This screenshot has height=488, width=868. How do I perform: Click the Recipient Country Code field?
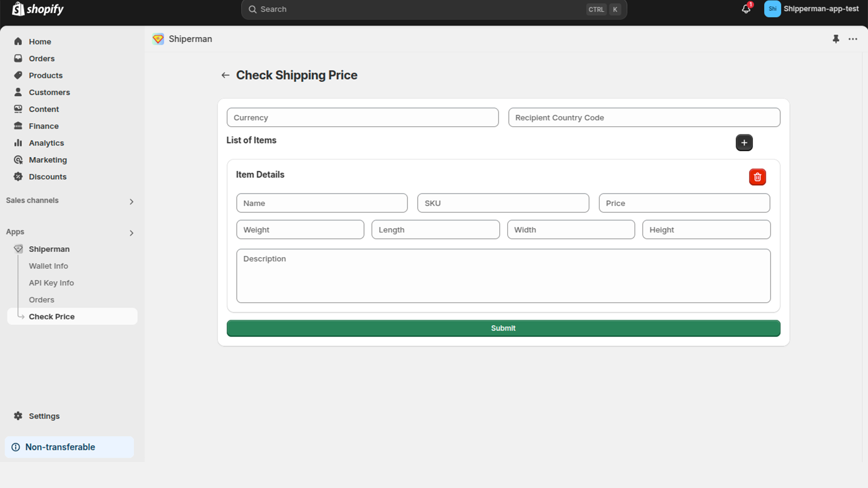[644, 118]
